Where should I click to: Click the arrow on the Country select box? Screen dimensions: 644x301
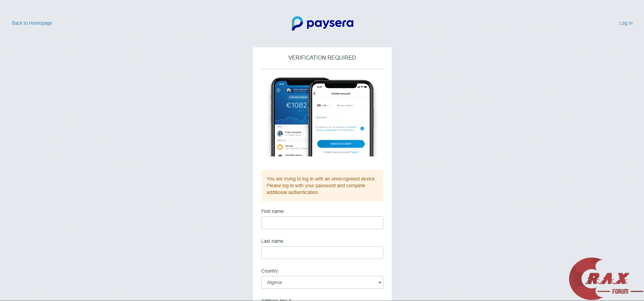click(x=380, y=282)
